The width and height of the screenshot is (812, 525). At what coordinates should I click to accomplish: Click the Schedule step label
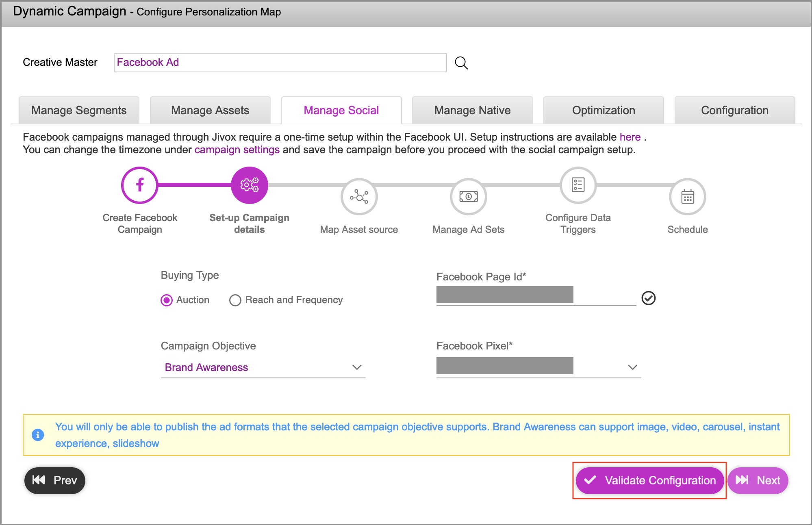click(688, 230)
